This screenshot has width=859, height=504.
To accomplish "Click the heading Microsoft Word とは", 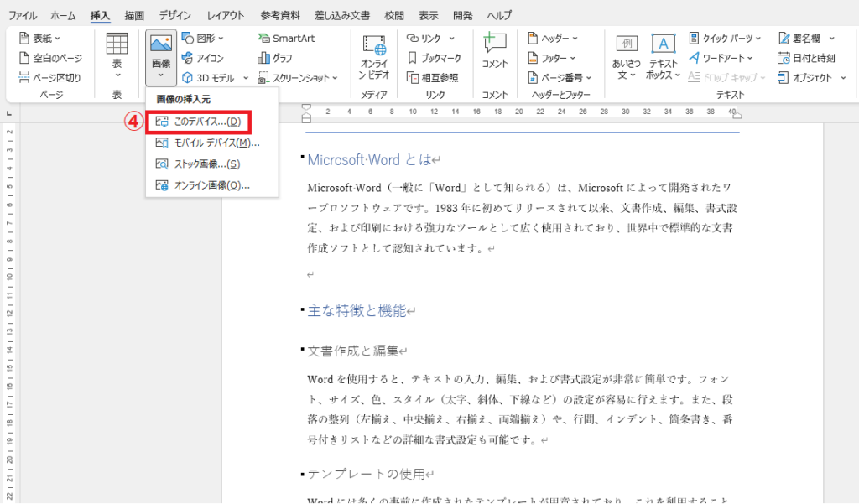I will point(369,160).
